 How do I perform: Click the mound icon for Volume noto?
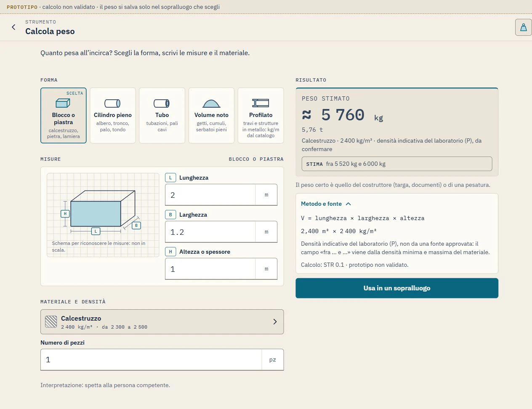pos(211,104)
